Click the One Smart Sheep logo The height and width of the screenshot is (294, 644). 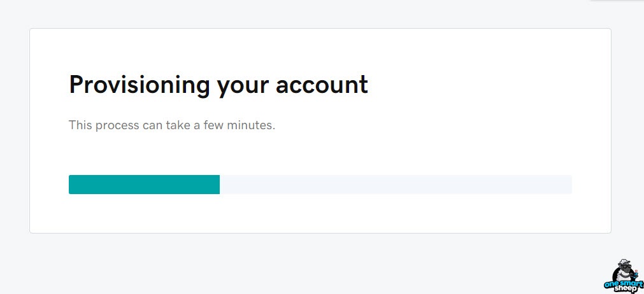tap(624, 276)
